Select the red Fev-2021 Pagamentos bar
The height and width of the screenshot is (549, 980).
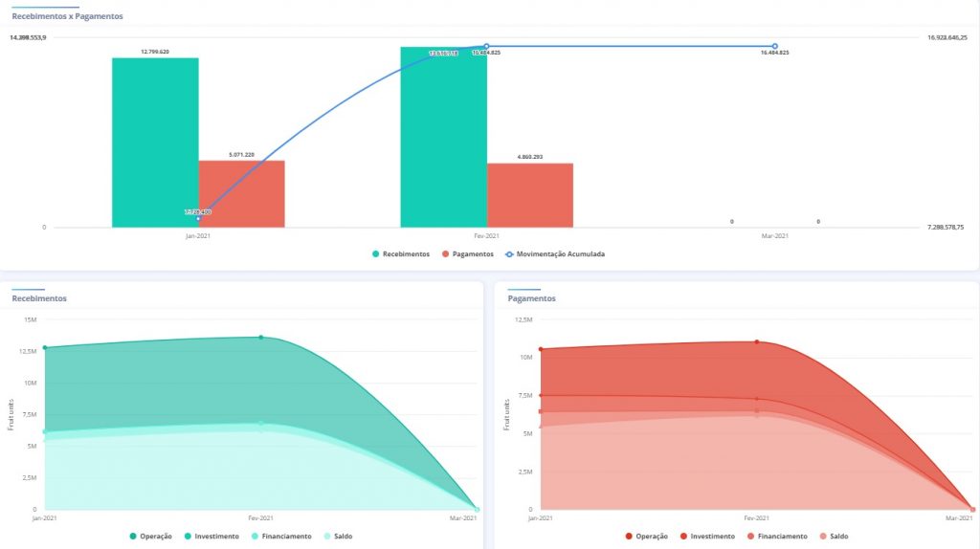tap(529, 195)
